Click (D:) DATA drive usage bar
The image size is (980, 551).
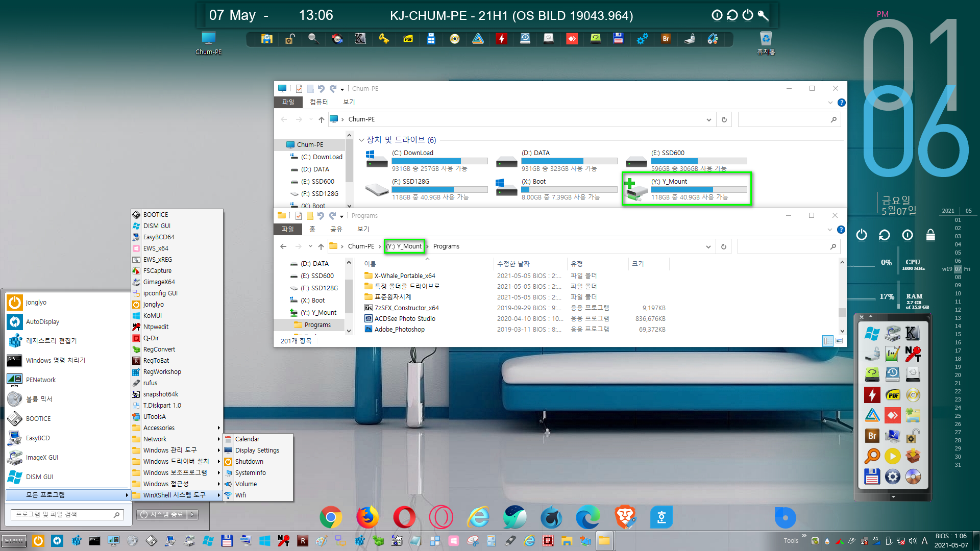(x=569, y=161)
